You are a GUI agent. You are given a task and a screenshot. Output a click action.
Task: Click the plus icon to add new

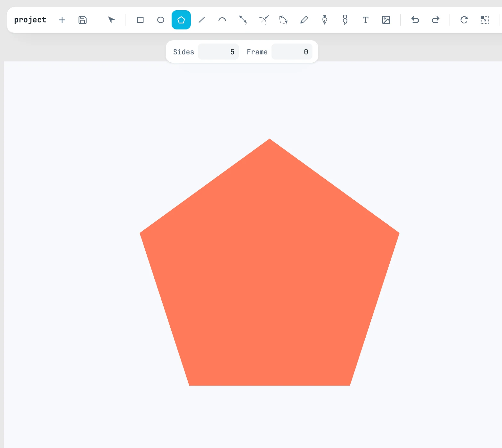tap(62, 20)
